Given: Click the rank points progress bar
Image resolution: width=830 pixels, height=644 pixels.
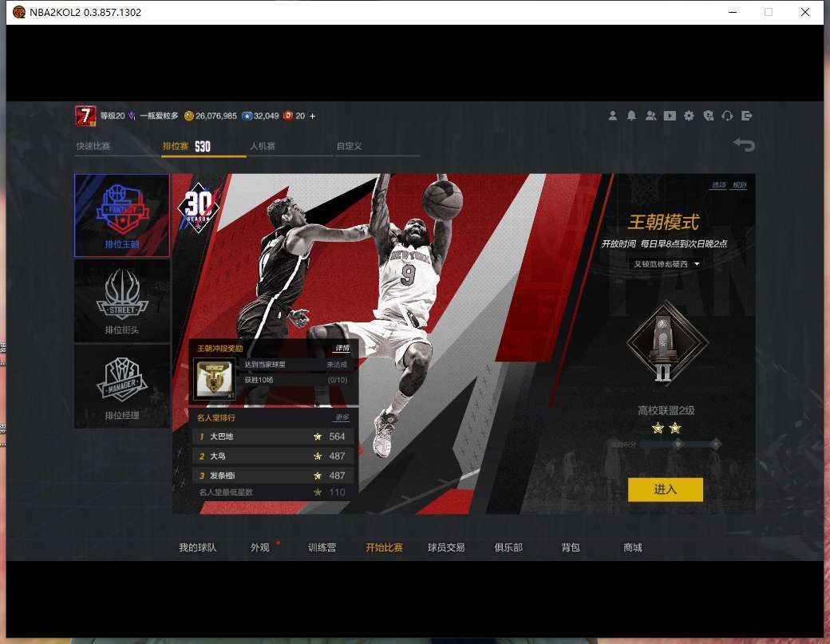Looking at the screenshot, I should (679, 444).
